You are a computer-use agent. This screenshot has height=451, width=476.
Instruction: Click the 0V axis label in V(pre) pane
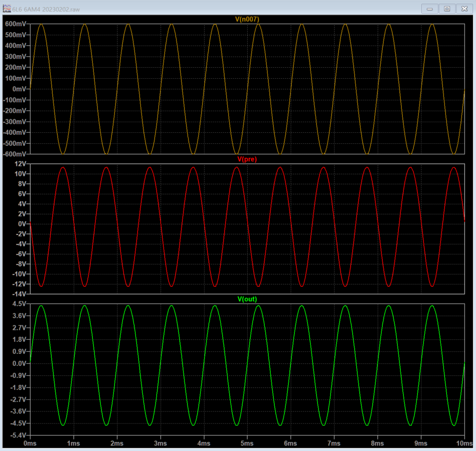[22, 224]
